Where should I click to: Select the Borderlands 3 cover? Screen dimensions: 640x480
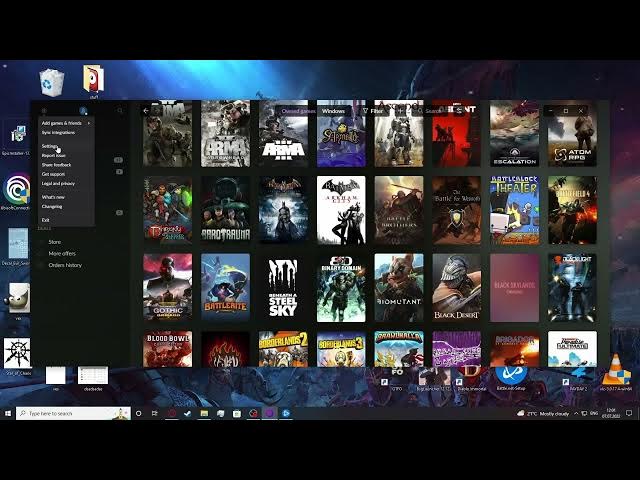(341, 349)
